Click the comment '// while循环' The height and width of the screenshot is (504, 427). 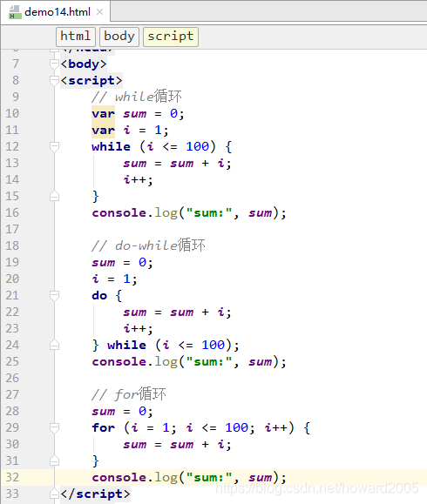pyautogui.click(x=137, y=97)
